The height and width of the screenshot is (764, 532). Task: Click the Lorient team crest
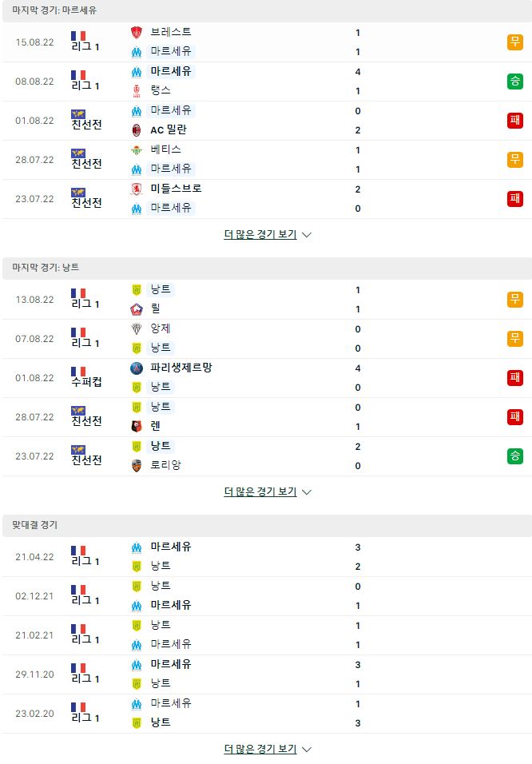click(x=137, y=466)
